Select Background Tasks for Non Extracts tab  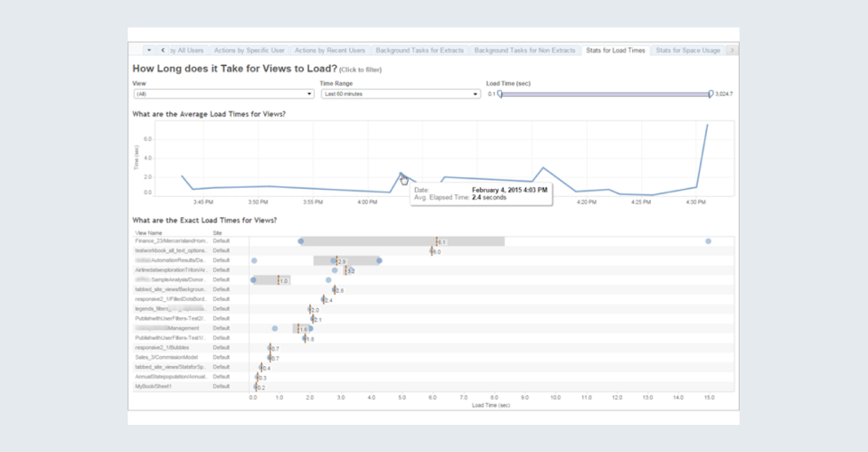[525, 51]
